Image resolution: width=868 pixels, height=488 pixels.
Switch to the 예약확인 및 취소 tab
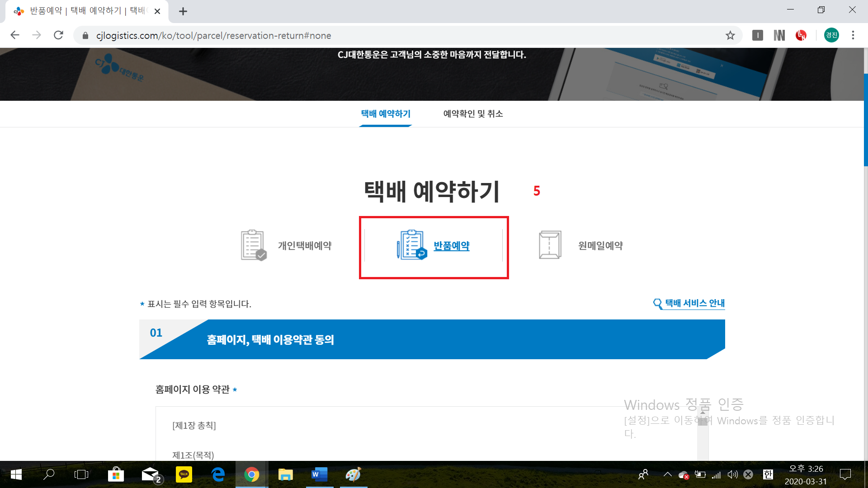[x=473, y=114]
